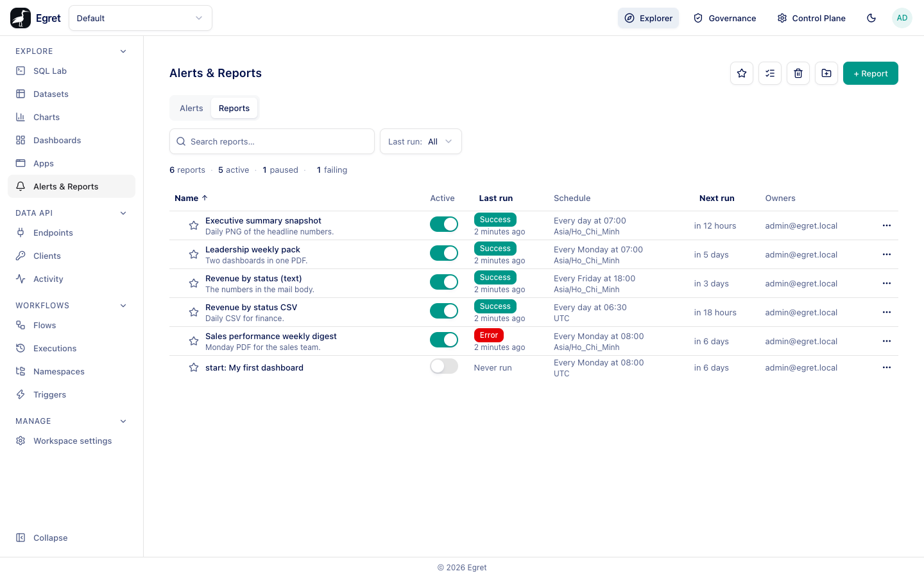Switch to the Alerts tab
This screenshot has height=578, width=924.
(191, 108)
